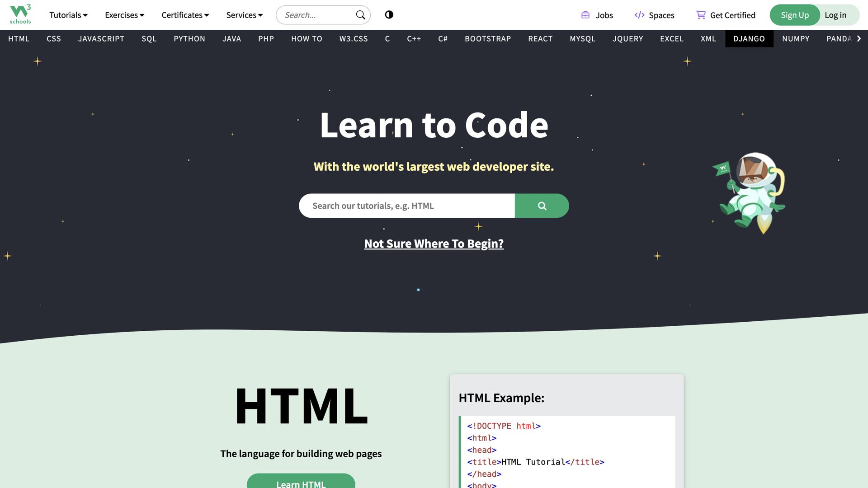Viewport: 868px width, 488px height.
Task: Click the search magnifier in the top bar
Action: [x=359, y=14]
